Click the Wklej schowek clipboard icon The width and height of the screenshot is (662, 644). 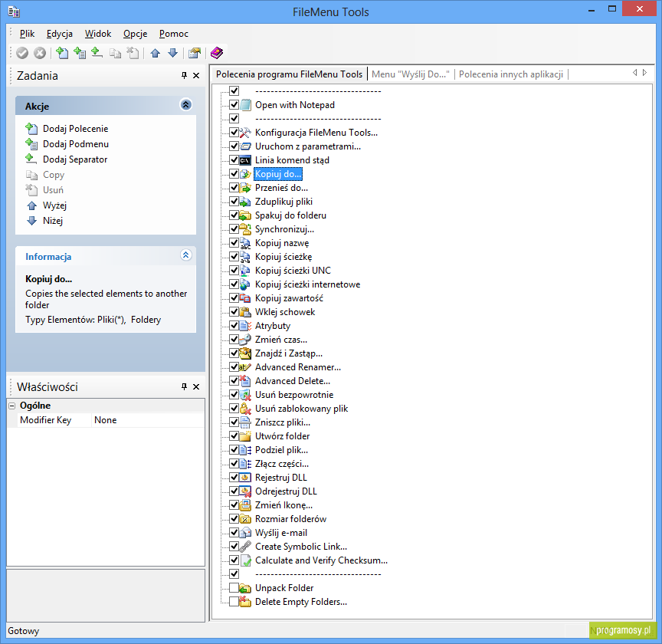[x=245, y=312]
